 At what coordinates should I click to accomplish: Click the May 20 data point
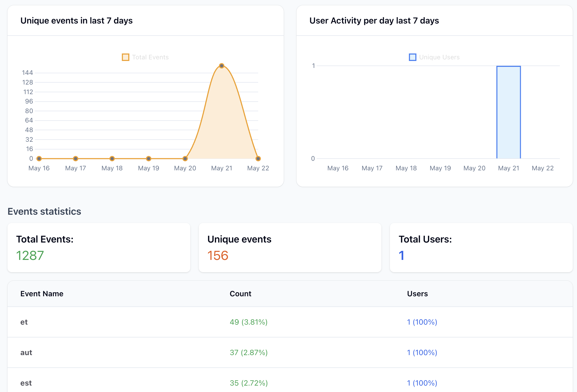tap(185, 159)
